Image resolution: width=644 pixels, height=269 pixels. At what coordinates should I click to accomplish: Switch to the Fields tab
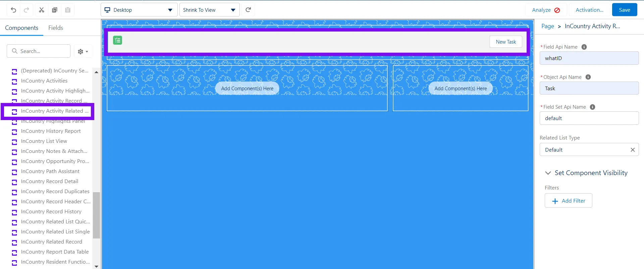coord(56,28)
